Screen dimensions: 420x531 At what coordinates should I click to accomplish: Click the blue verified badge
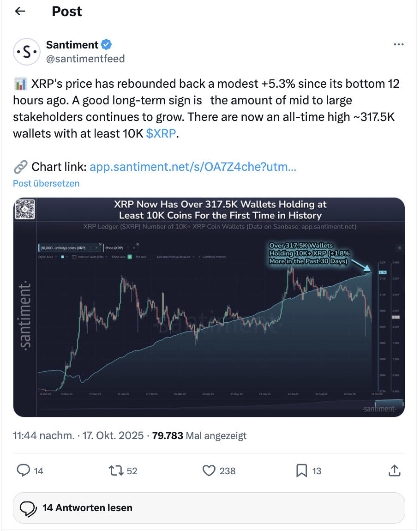[x=107, y=45]
